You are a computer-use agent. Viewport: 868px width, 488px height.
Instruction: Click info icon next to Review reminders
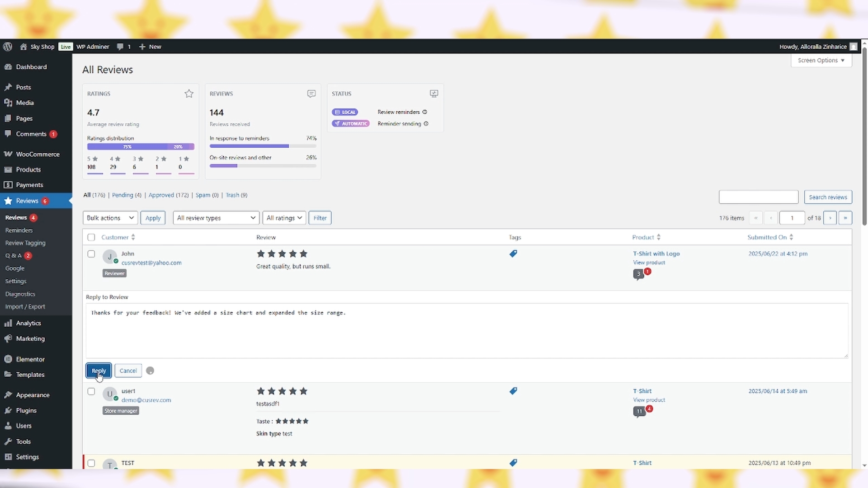click(425, 112)
